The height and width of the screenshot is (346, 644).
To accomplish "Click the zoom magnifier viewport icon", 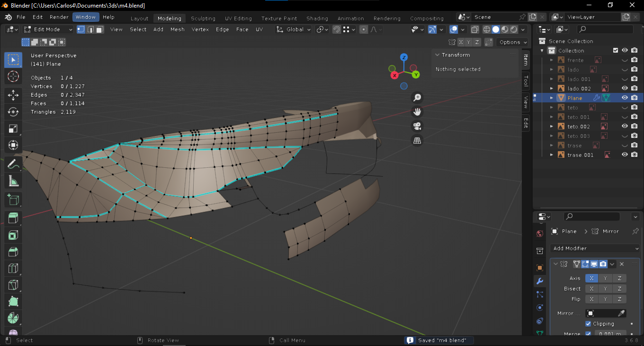I will [x=417, y=98].
